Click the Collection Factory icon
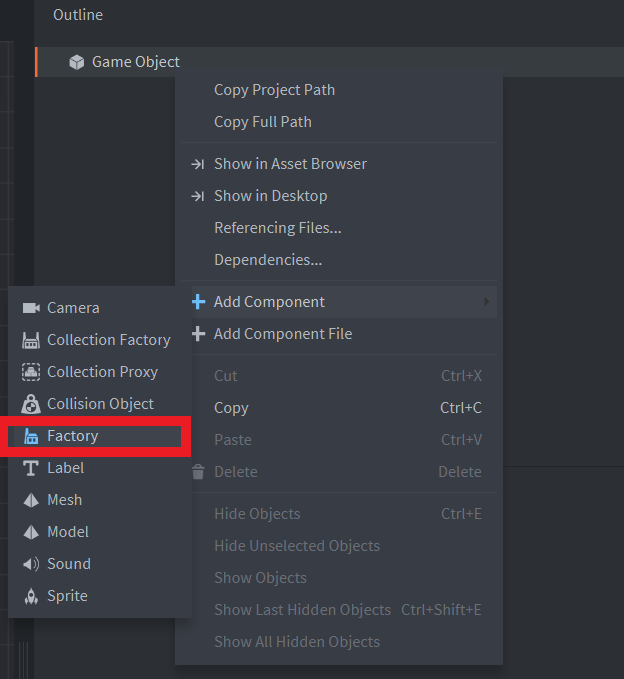Screen dimensions: 624x679 pyautogui.click(x=31, y=340)
